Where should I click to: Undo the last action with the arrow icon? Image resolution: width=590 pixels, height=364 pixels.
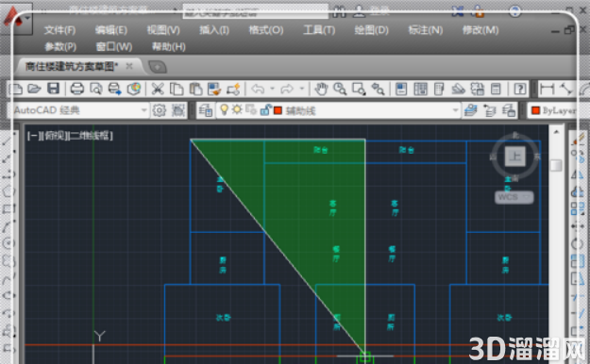point(258,90)
